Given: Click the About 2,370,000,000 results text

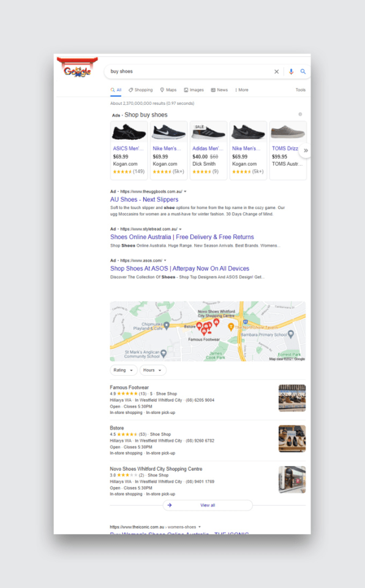Looking at the screenshot, I should point(152,103).
